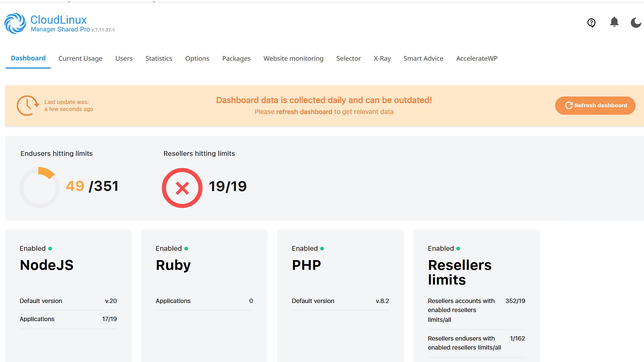644x362 pixels.
Task: Click the Manager Shared Pro subtitle
Action: click(60, 29)
